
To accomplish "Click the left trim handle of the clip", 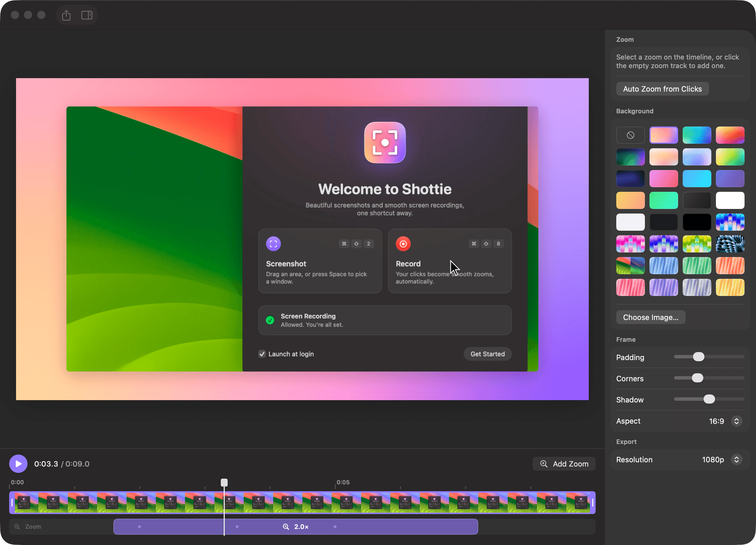I will tap(12, 503).
